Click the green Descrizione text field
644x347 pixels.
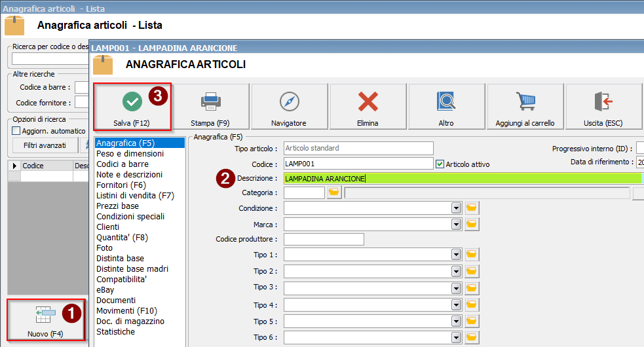click(459, 178)
